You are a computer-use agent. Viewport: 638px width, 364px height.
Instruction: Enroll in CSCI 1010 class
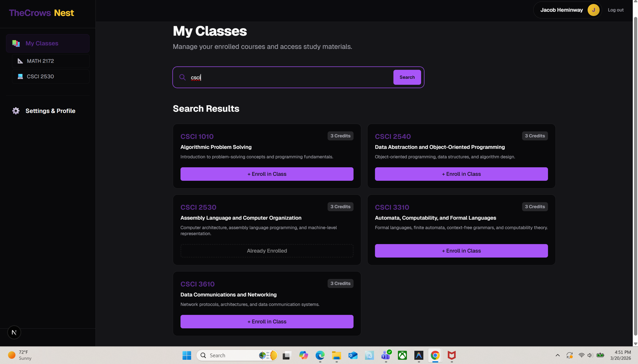pos(267,174)
